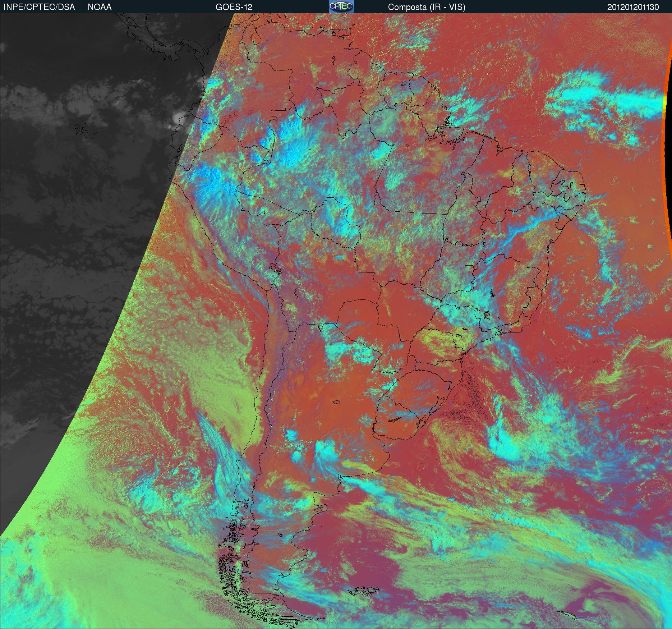
Task: Click the Composta (IR - VIS) title
Action: point(427,7)
